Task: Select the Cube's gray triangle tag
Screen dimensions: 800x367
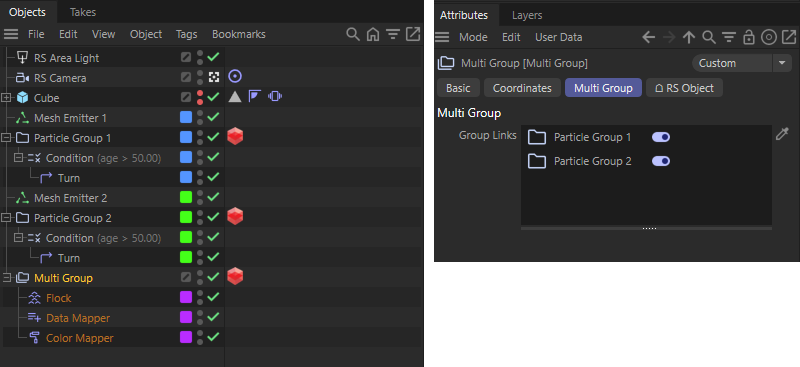Action: (x=235, y=96)
